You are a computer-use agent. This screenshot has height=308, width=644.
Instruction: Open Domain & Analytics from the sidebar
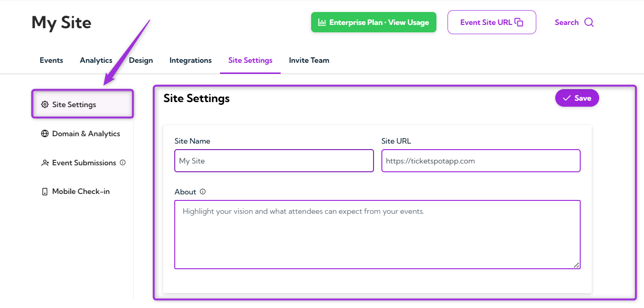click(x=86, y=133)
